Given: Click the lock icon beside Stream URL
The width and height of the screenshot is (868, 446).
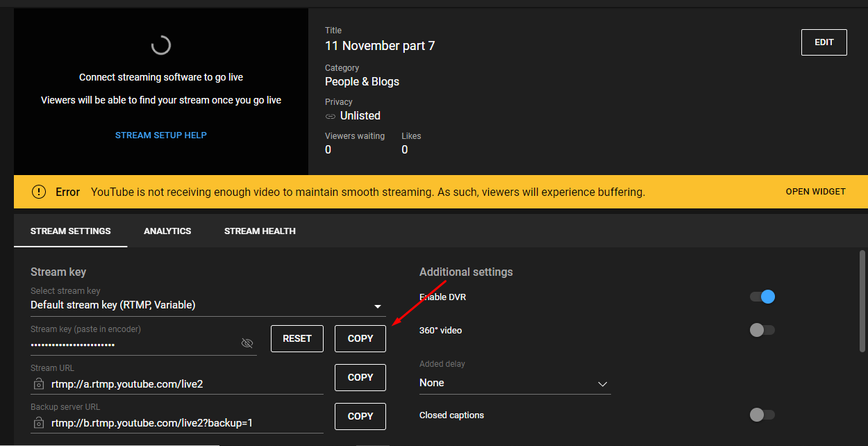Looking at the screenshot, I should (38, 383).
